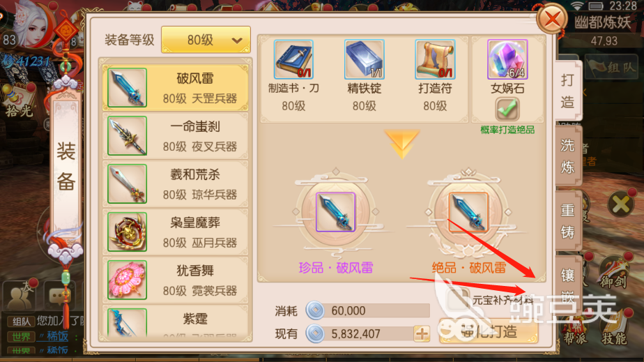
Task: Select the 打造符 scroll material icon
Action: tap(435, 59)
